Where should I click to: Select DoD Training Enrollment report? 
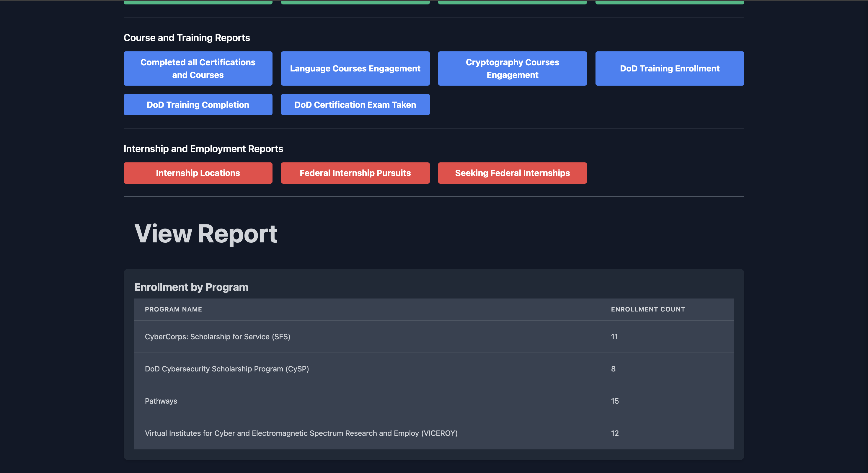click(670, 68)
